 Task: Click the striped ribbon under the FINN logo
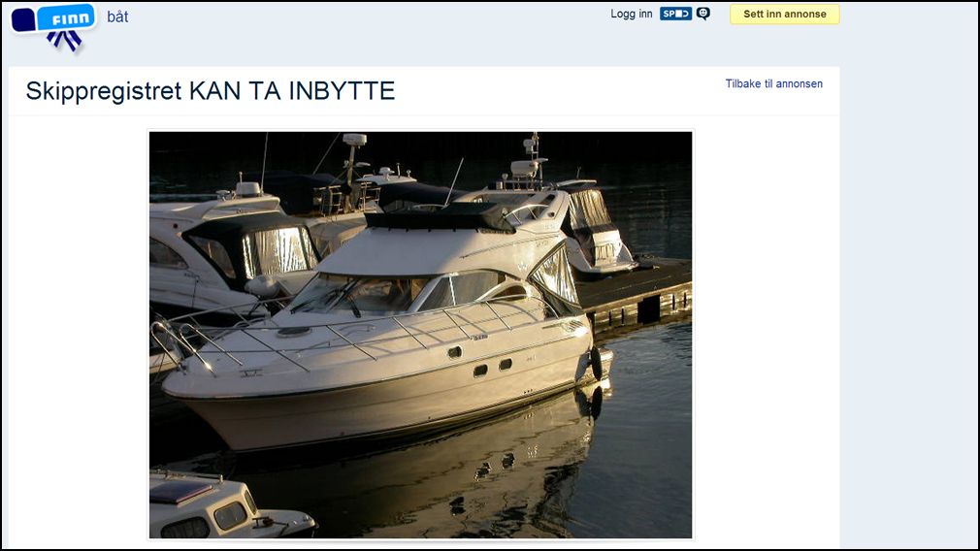[65, 42]
